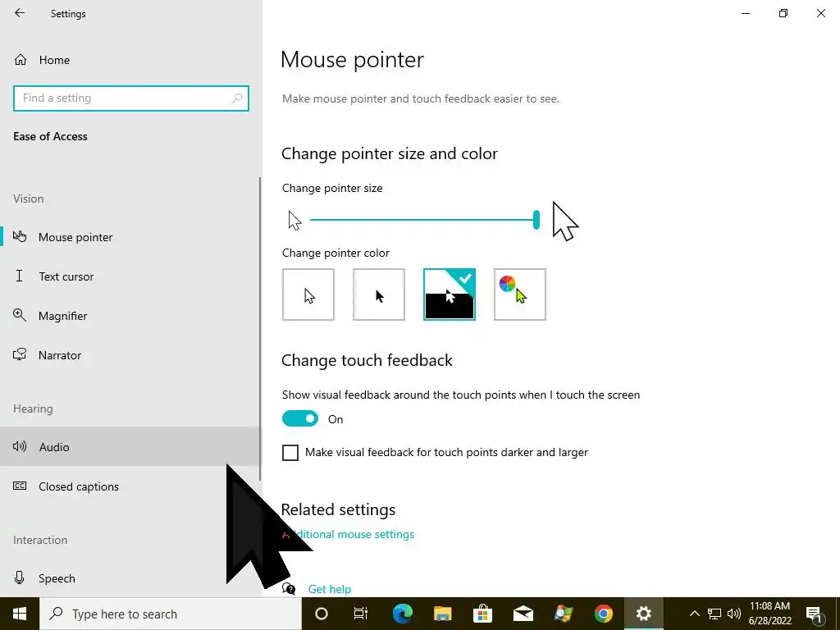840x630 pixels.
Task: Open Closed captions settings
Action: (130, 486)
